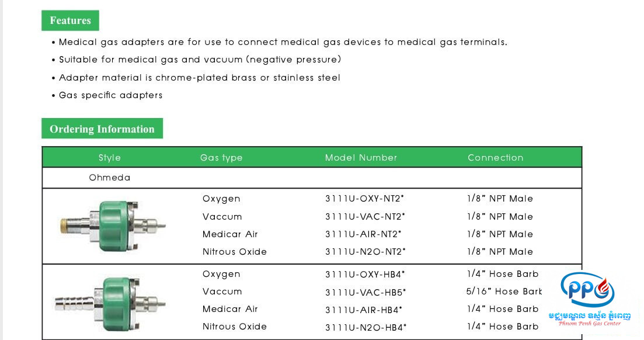Click the 5/16" Hose Barb connection text
The height and width of the screenshot is (340, 644).
(x=504, y=292)
